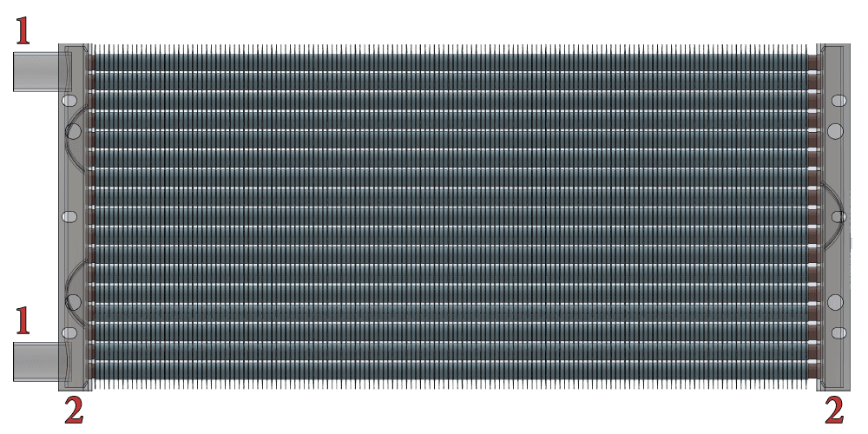Click the upper connection pipe stub
The width and height of the screenshot is (868, 434).
click(42, 71)
